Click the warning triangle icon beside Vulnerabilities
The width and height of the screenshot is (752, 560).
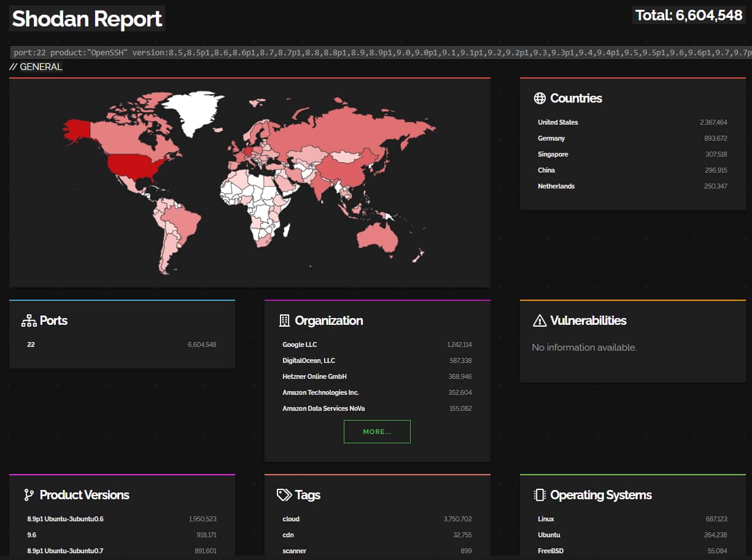540,321
